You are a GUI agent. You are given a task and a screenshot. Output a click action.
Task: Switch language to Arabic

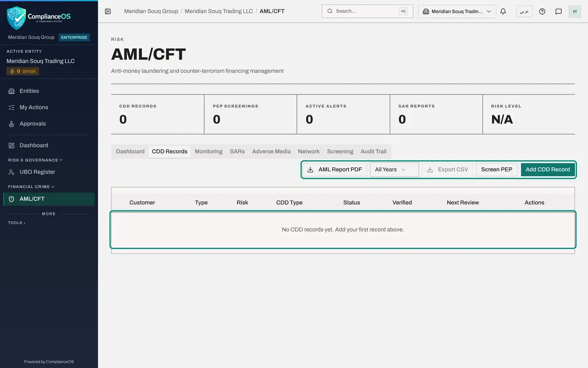point(524,11)
